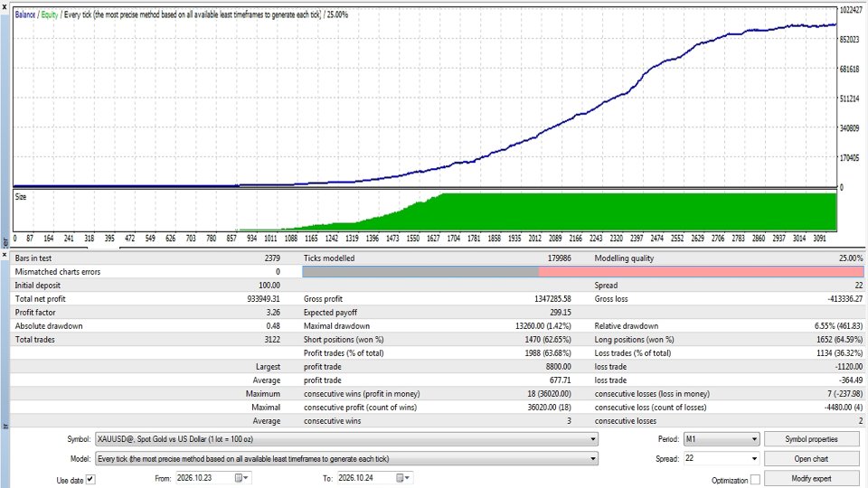This screenshot has height=488, width=868.
Task: Click the gray modelling quality bar segment
Action: tap(420, 272)
